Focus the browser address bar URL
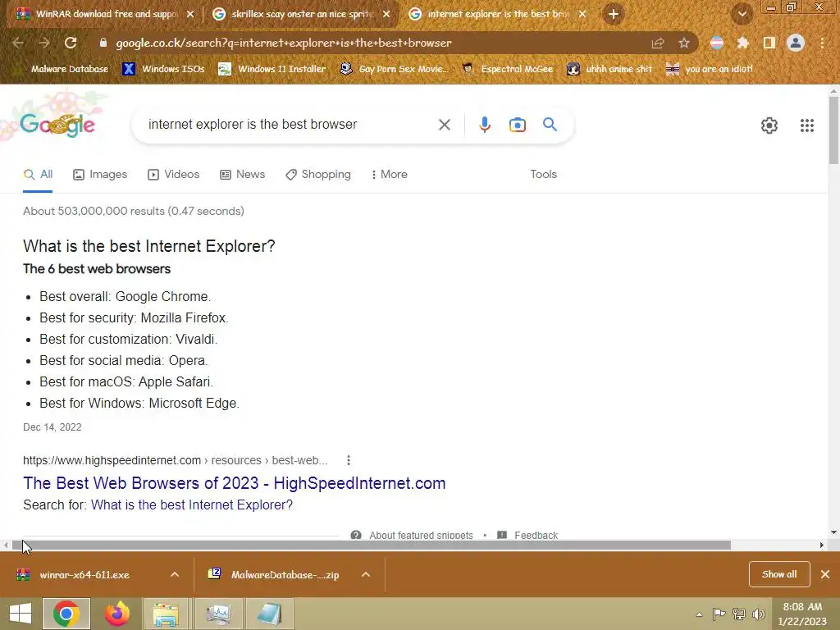Image resolution: width=840 pixels, height=630 pixels. (x=283, y=43)
